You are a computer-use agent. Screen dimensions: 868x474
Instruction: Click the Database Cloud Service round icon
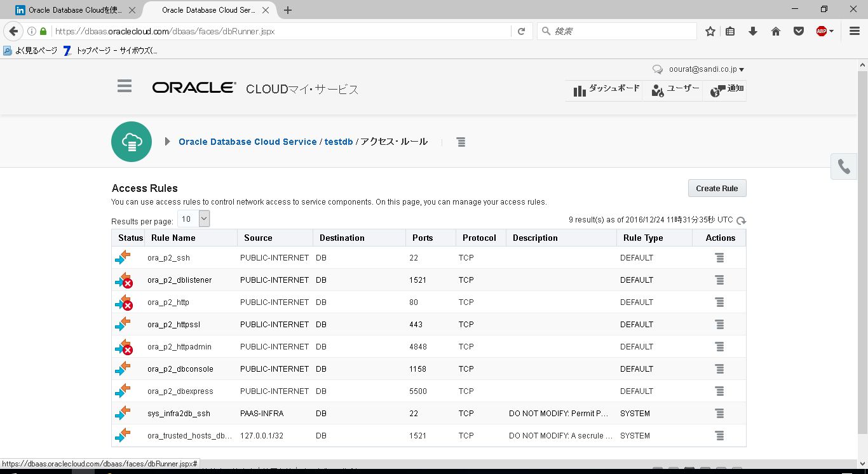[132, 142]
